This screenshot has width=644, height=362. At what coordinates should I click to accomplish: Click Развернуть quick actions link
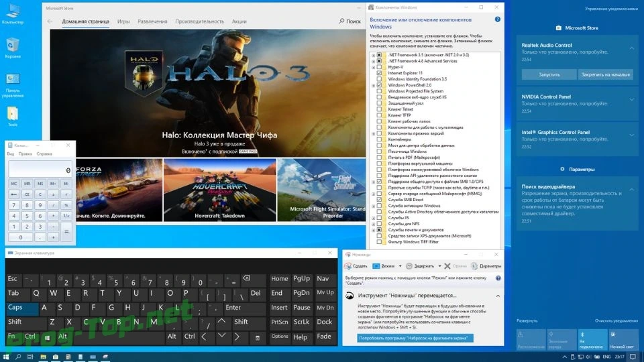pyautogui.click(x=527, y=320)
